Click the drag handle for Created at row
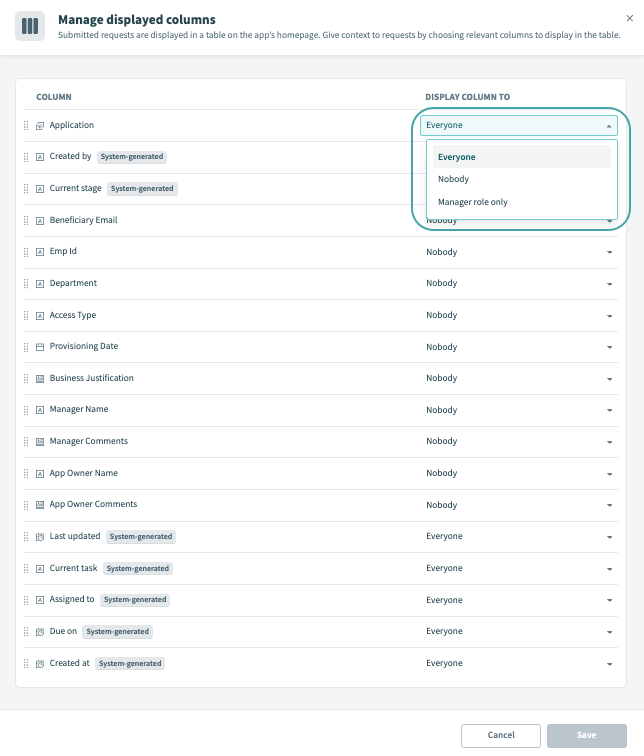 pyautogui.click(x=26, y=664)
